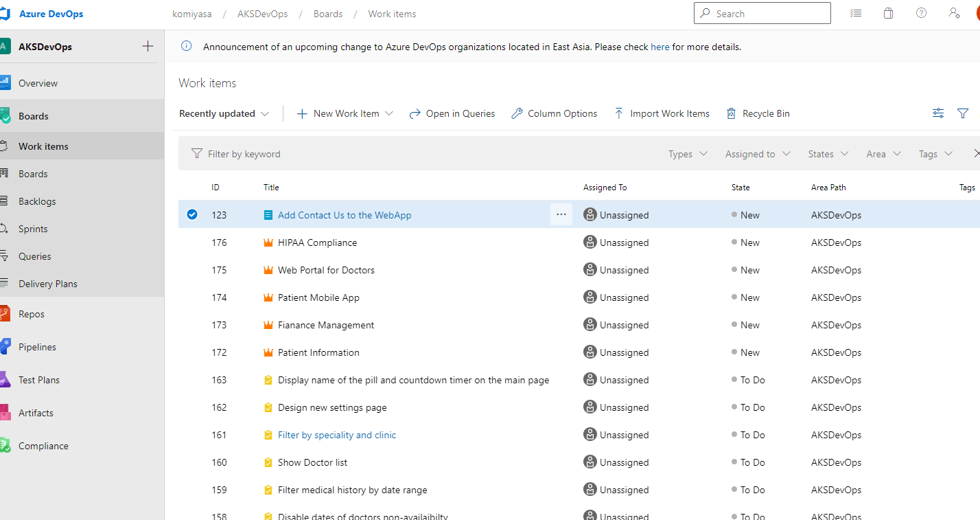Sort by State column header
The image size is (980, 520).
pos(740,188)
